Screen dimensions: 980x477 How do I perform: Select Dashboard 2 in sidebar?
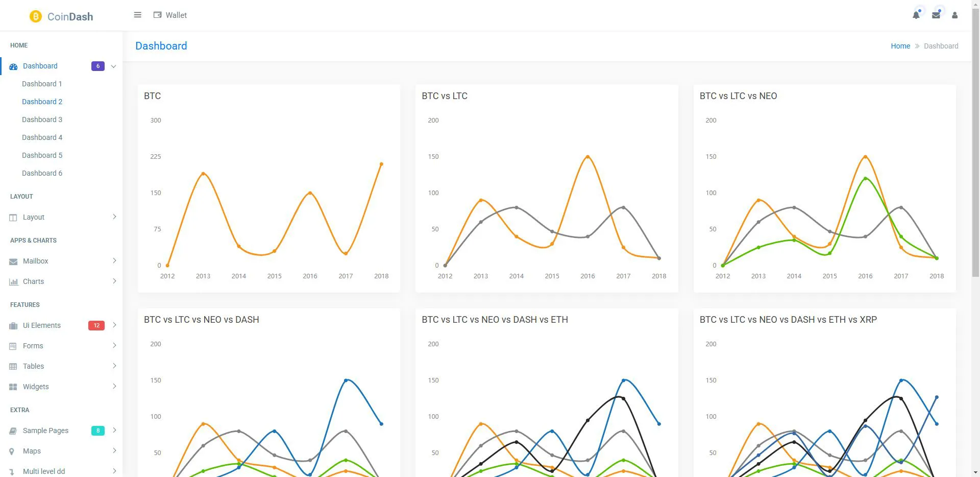pos(42,102)
